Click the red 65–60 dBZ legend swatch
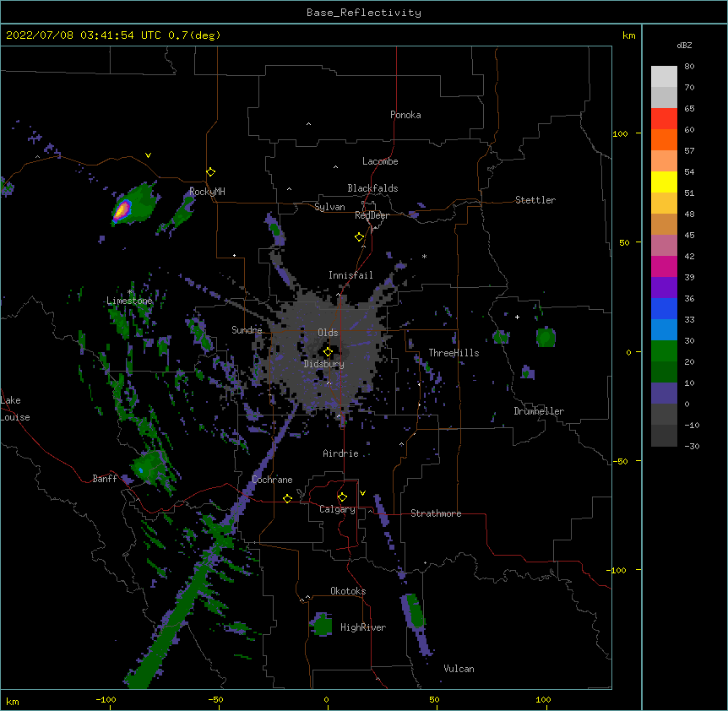 point(664,119)
